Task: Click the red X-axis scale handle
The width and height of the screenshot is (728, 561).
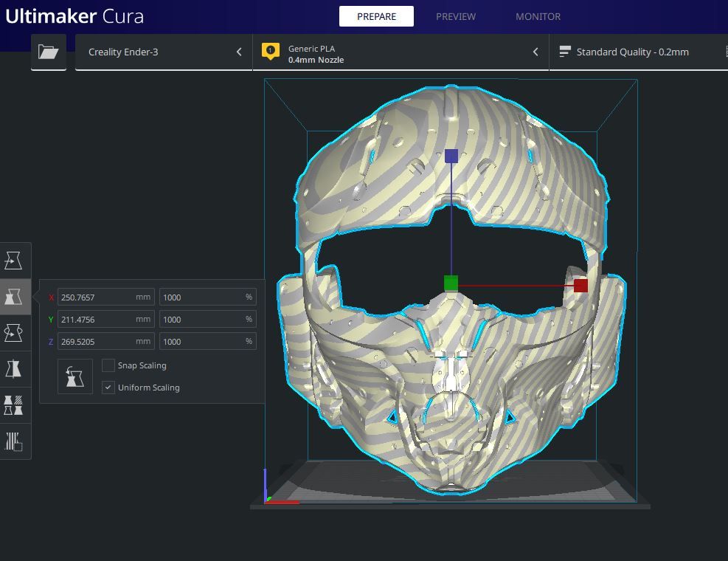Action: 580,286
